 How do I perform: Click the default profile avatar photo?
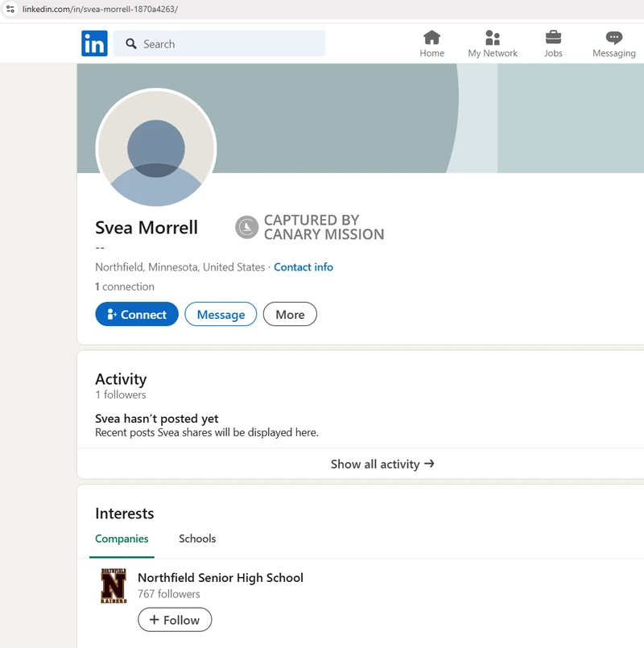point(156,148)
